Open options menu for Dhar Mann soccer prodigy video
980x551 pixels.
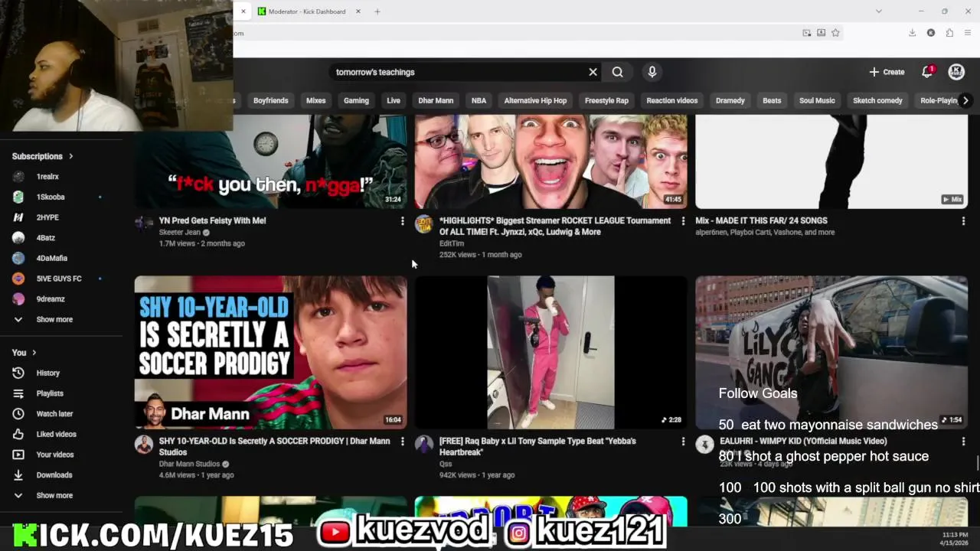[402, 442]
